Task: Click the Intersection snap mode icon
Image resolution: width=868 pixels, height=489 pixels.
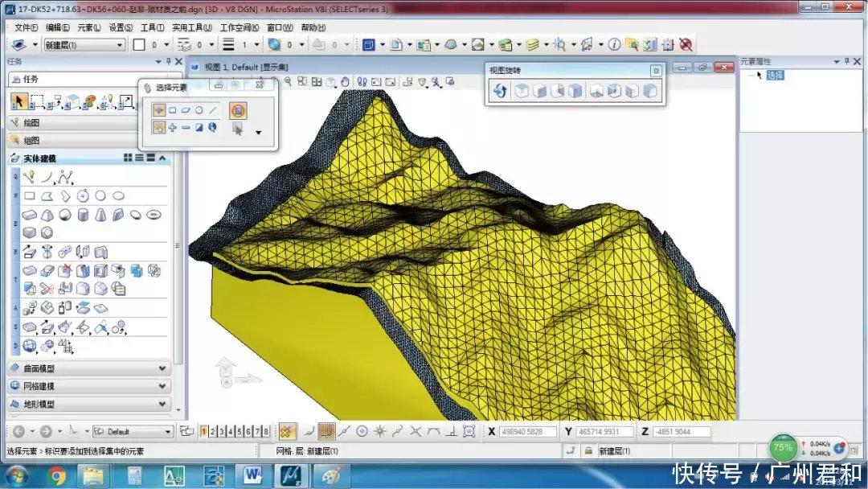Action: coord(416,431)
